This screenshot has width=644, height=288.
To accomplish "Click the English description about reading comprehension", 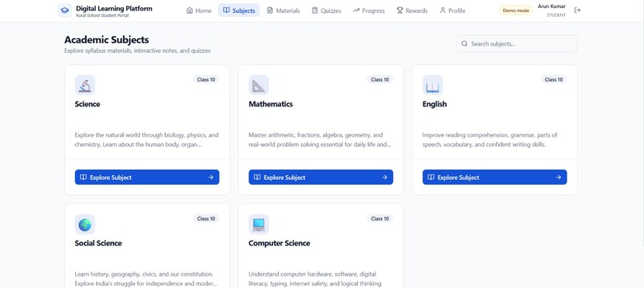I will click(x=490, y=140).
